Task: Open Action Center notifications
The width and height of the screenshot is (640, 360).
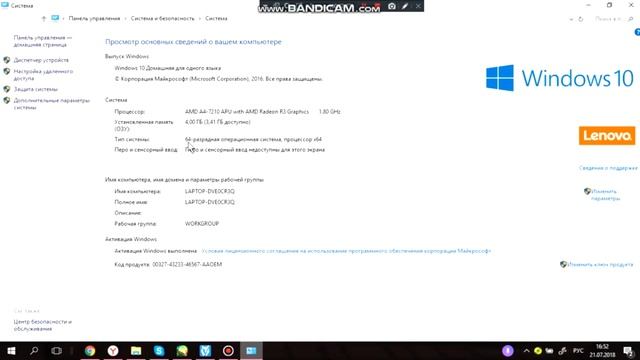Action: [629, 351]
